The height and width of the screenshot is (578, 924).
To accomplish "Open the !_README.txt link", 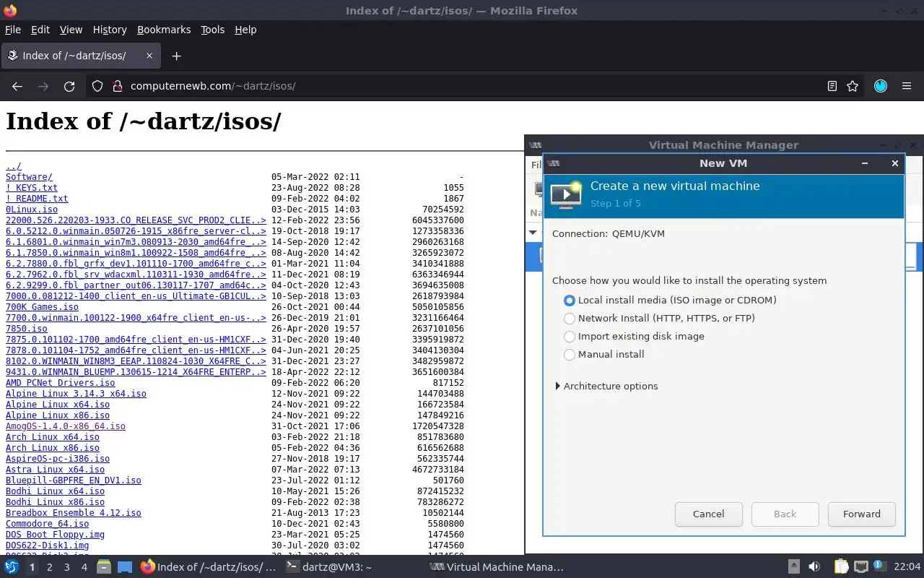I will coord(37,199).
